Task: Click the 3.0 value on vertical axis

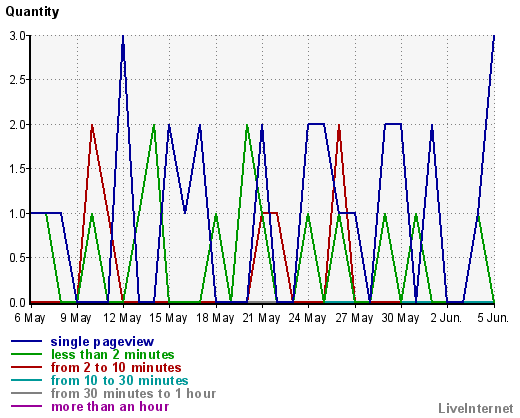Action: coord(18,36)
